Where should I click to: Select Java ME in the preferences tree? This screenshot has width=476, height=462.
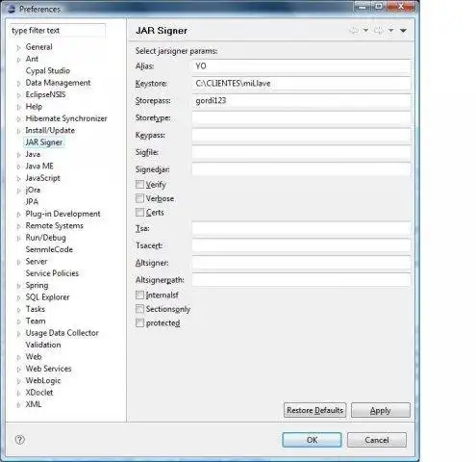coord(39,166)
